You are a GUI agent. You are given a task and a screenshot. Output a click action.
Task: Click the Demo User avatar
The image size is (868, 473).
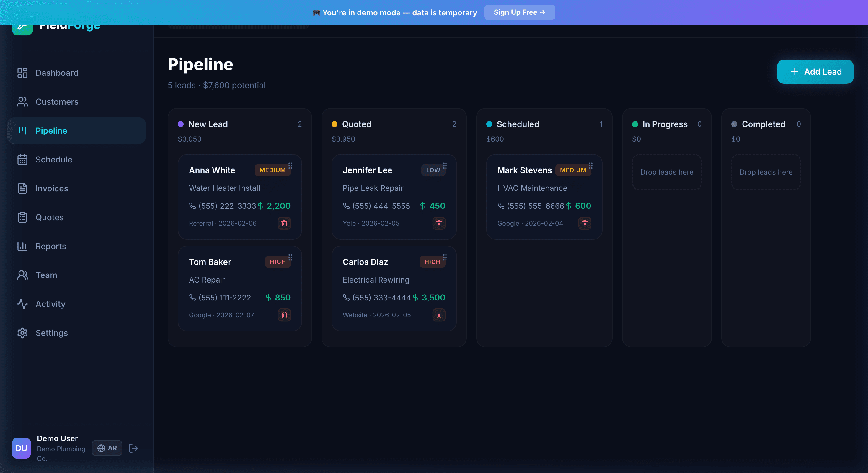click(21, 448)
